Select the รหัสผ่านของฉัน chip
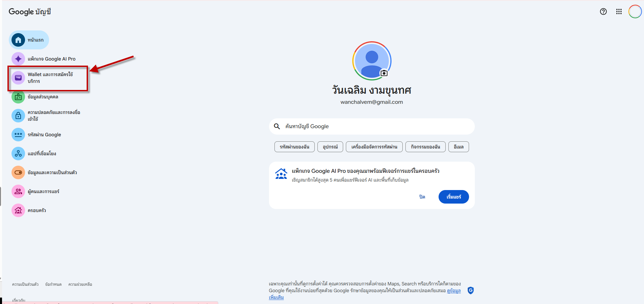644x304 pixels. (x=294, y=147)
